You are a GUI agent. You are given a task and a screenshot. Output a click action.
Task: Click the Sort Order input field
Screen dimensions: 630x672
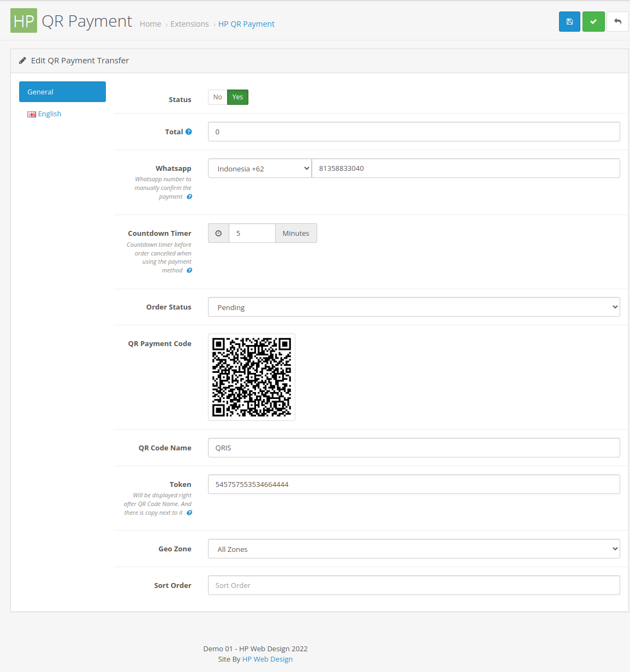point(414,585)
